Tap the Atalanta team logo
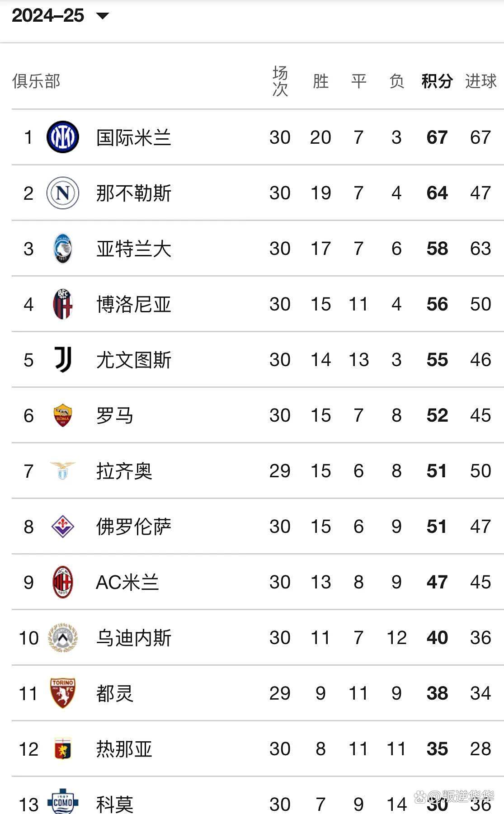504x814 pixels. pos(63,249)
